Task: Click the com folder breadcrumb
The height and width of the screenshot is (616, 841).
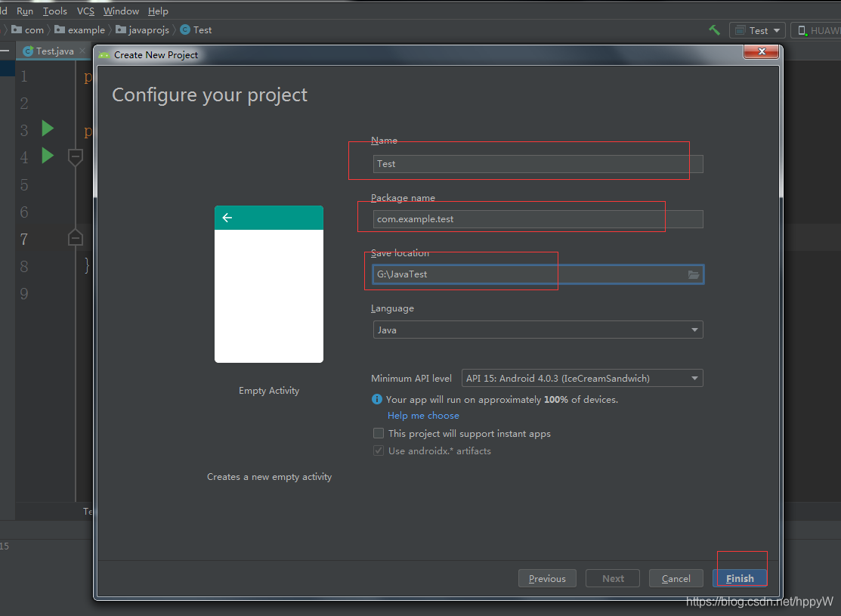Action: click(x=28, y=30)
